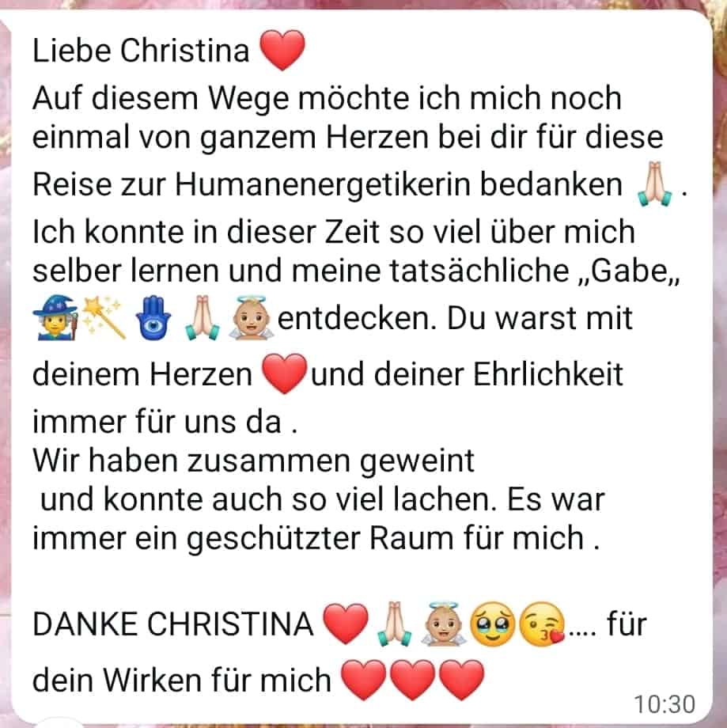Screen dimensions: 727x728
Task: Click the wizard emoji
Action: tap(55, 317)
